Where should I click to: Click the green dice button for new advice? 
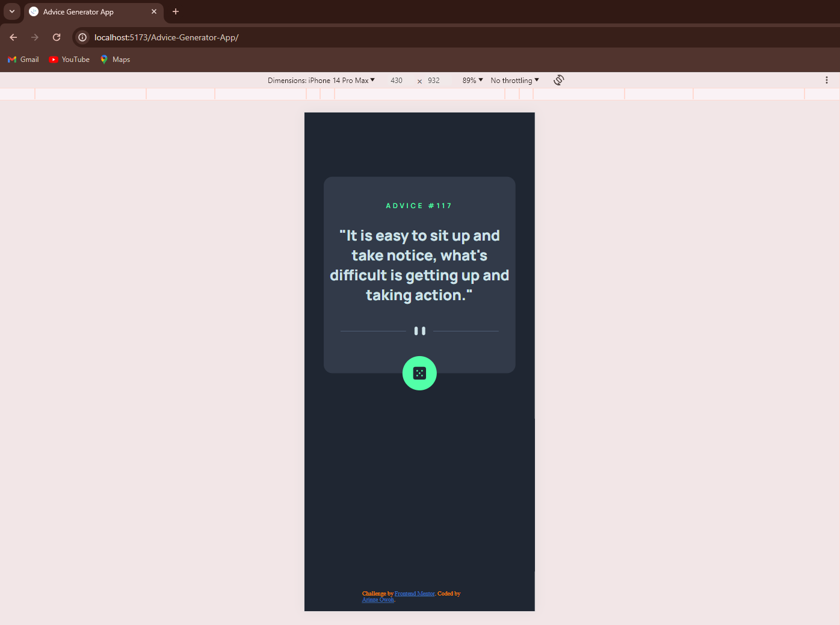[419, 373]
